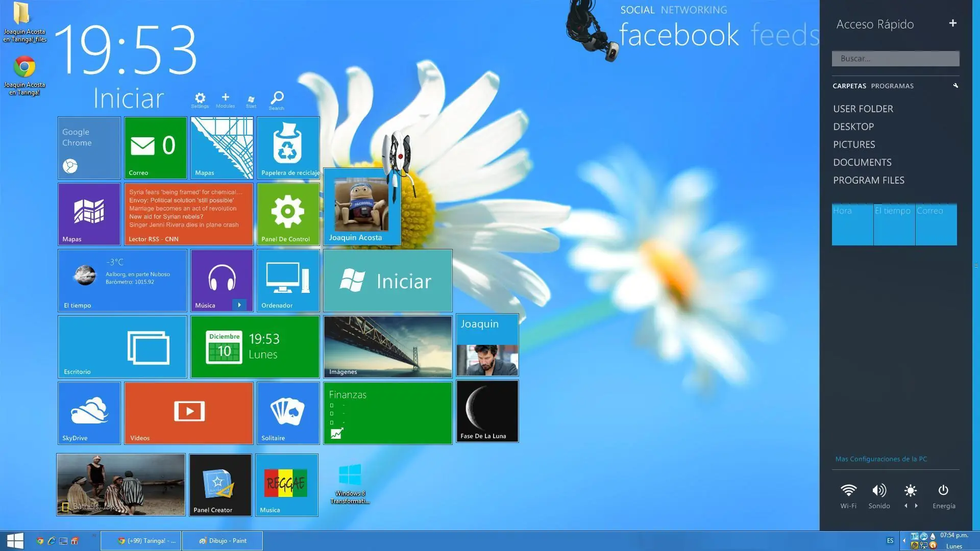Open the purple Música headphones tile

coord(222,281)
